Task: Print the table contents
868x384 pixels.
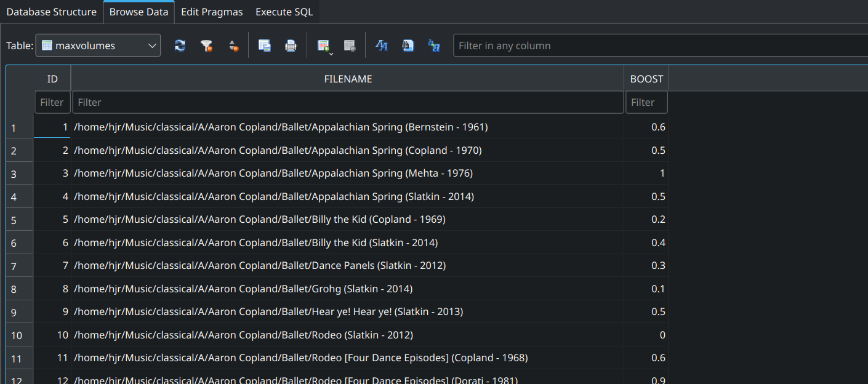Action: pos(291,45)
